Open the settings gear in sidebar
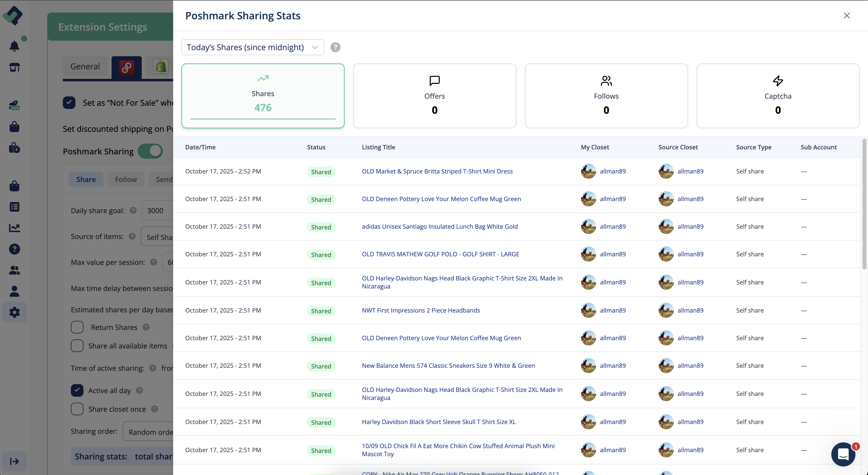 [14, 312]
